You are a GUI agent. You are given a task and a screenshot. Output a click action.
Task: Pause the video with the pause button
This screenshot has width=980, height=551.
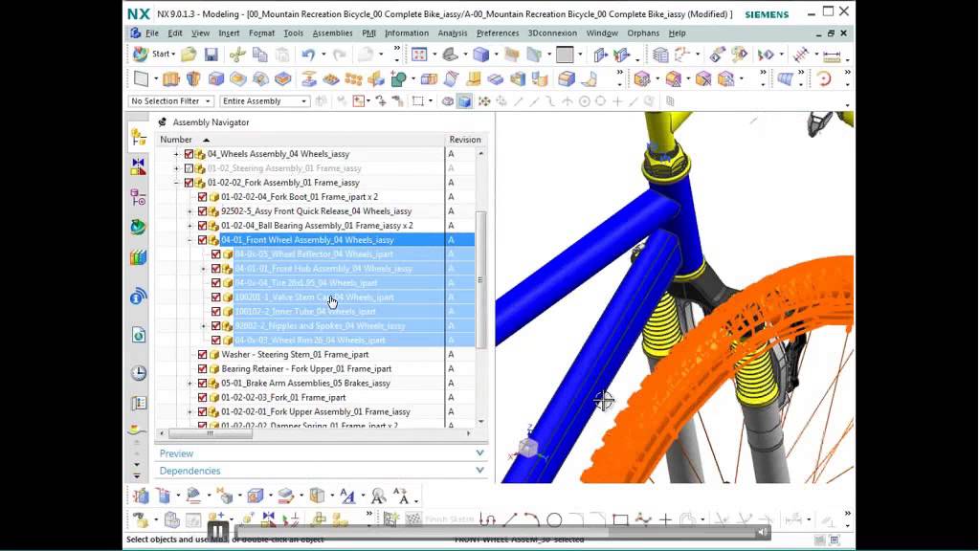[217, 532]
